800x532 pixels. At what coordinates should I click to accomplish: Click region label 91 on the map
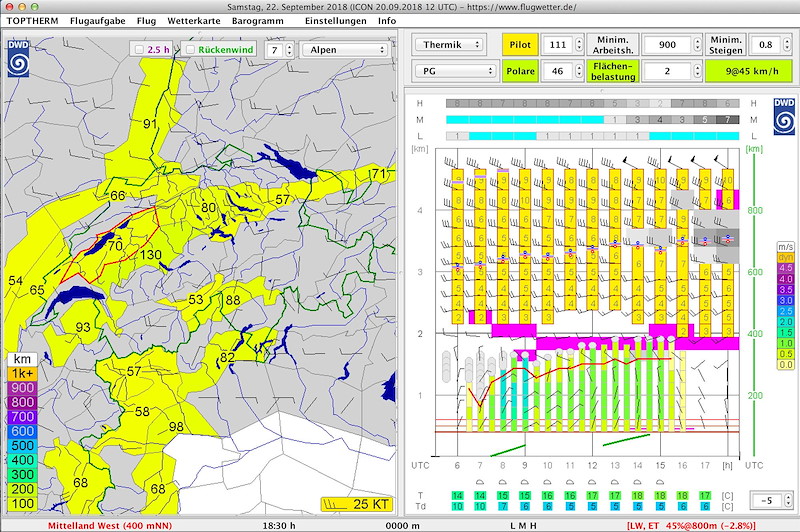coord(150,124)
